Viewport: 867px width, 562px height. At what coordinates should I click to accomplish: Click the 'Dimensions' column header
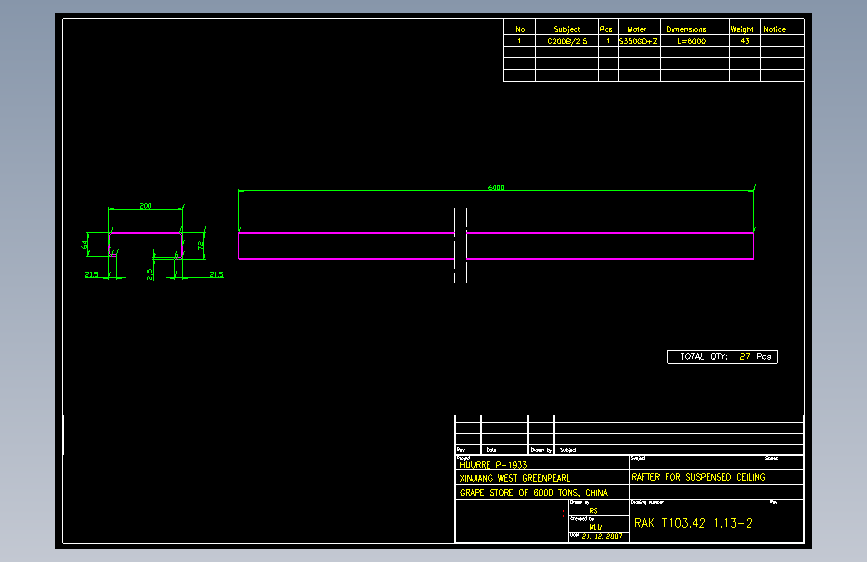coord(686,29)
